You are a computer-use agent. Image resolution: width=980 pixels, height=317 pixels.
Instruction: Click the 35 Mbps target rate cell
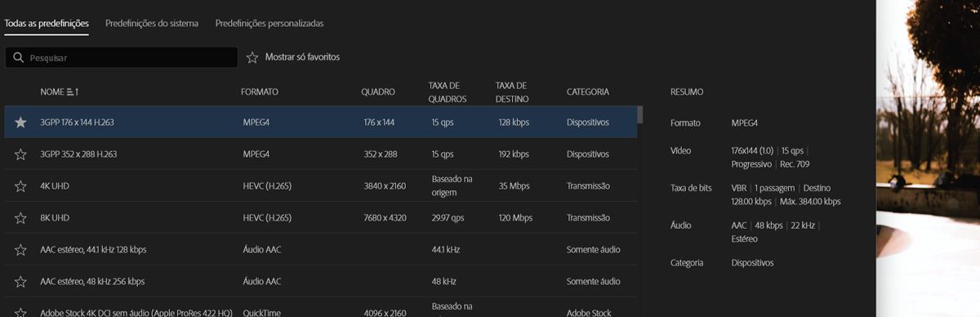pyautogui.click(x=514, y=185)
